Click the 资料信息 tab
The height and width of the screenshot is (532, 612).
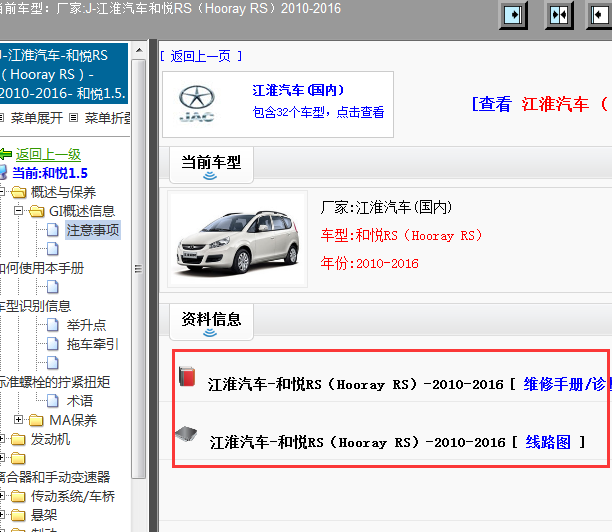pyautogui.click(x=211, y=322)
